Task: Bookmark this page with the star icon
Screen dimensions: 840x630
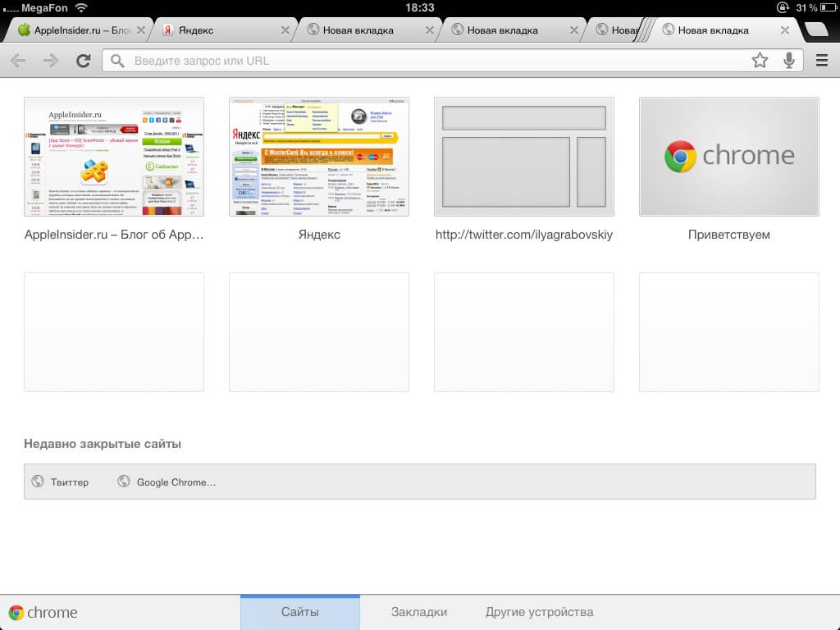Action: (x=760, y=61)
